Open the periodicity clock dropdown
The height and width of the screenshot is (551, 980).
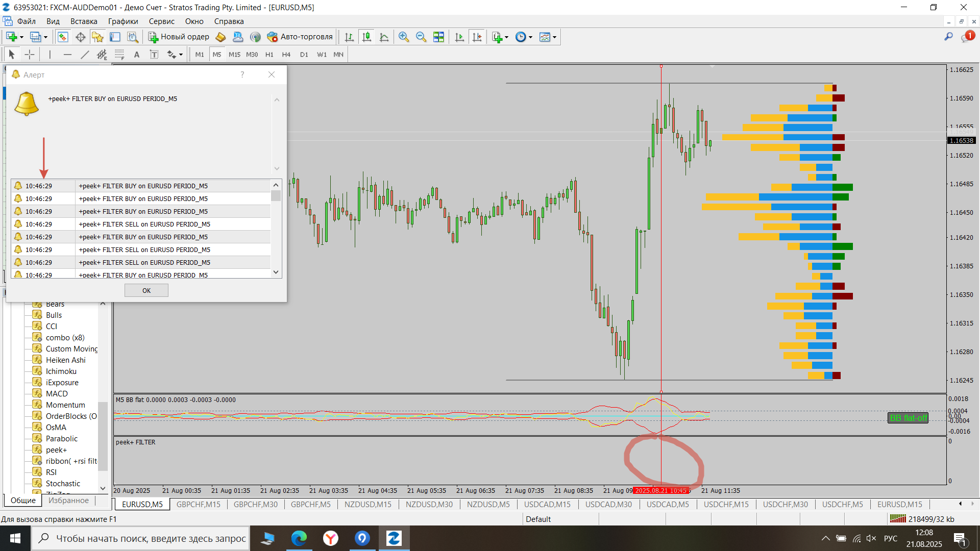click(x=524, y=37)
